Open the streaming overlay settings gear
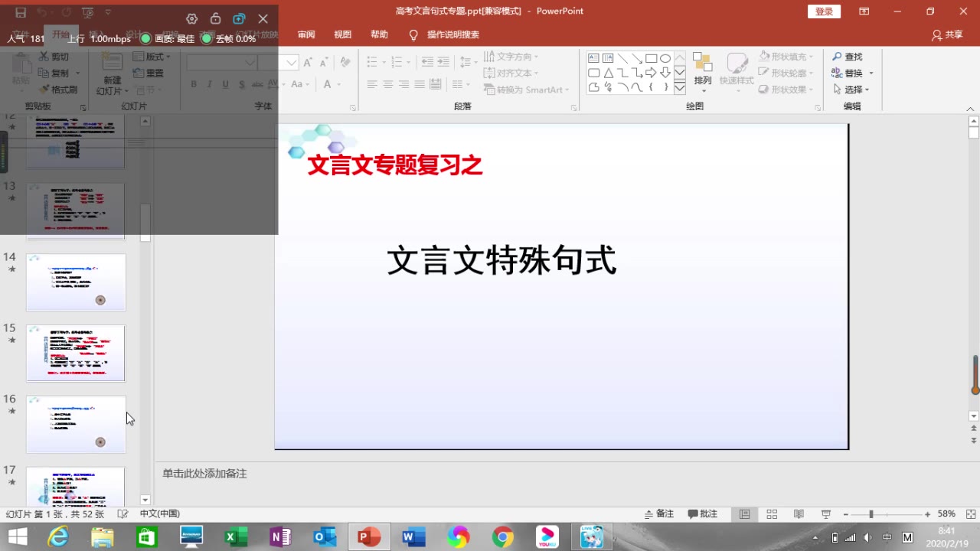 [x=191, y=18]
